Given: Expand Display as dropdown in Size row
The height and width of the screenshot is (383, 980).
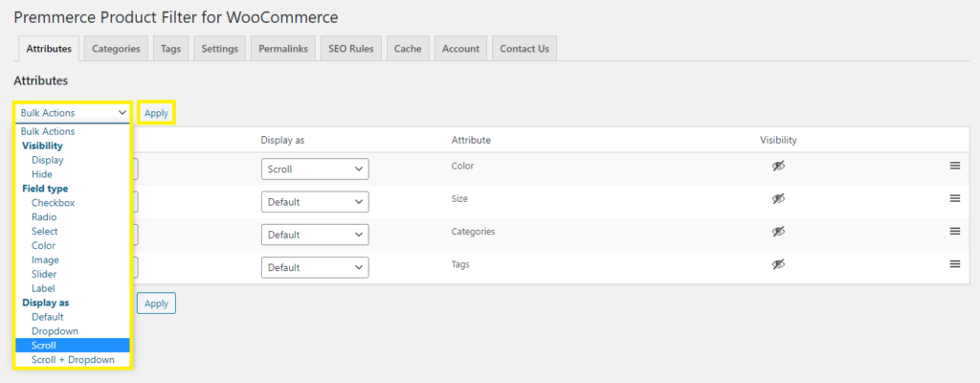Looking at the screenshot, I should 315,202.
